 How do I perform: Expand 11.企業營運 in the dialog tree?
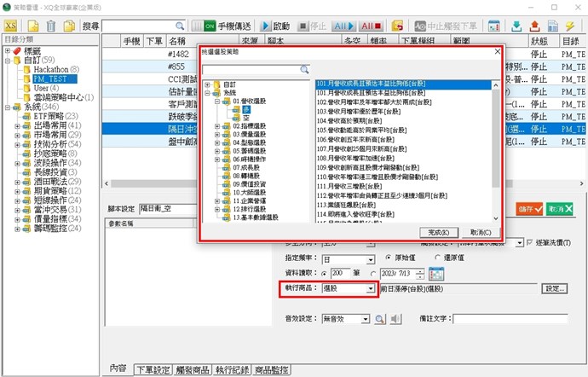tap(217, 201)
